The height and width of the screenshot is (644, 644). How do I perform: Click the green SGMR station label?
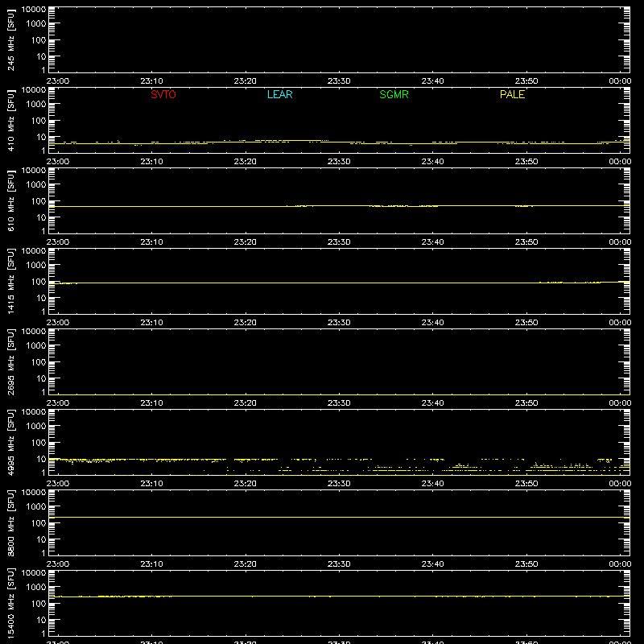coord(394,94)
